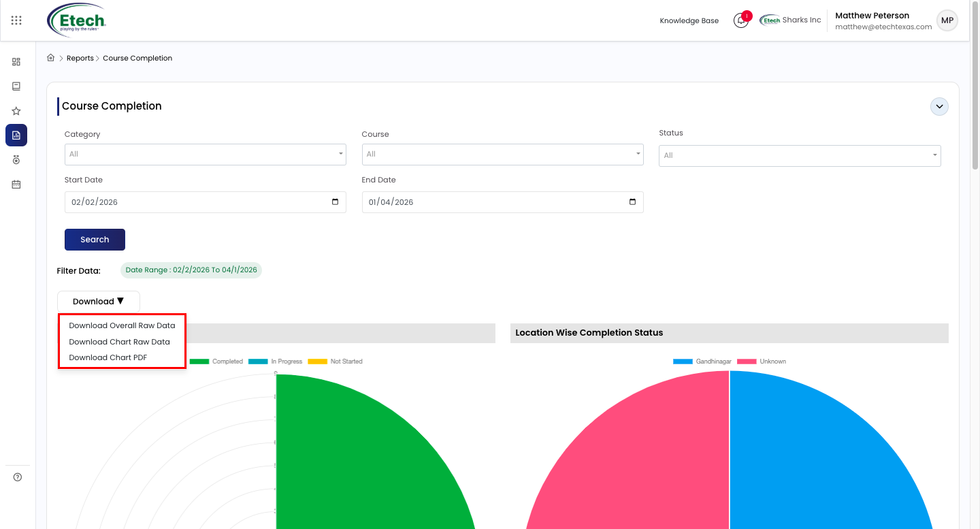This screenshot has height=529, width=980.
Task: Click the help question mark icon
Action: [x=18, y=477]
